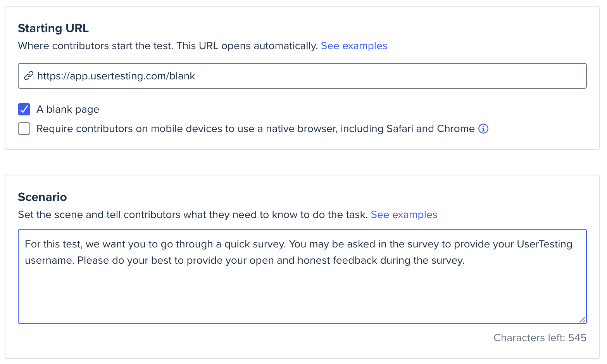Select the Scenario heading

coord(42,197)
